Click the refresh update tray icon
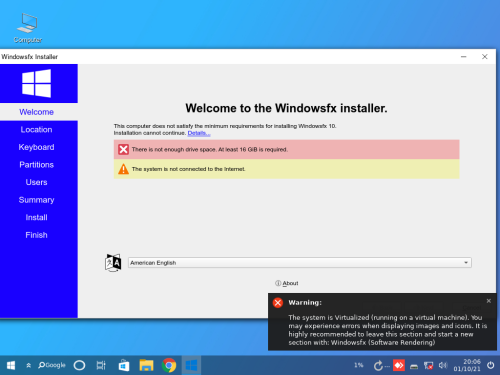The width and height of the screenshot is (500, 375). tap(379, 366)
